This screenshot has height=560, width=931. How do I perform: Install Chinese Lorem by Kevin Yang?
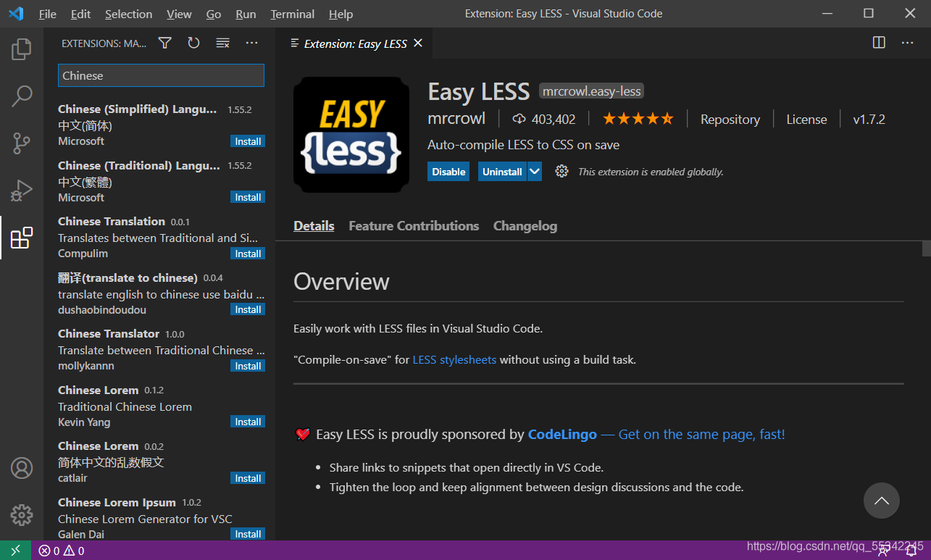(x=248, y=422)
